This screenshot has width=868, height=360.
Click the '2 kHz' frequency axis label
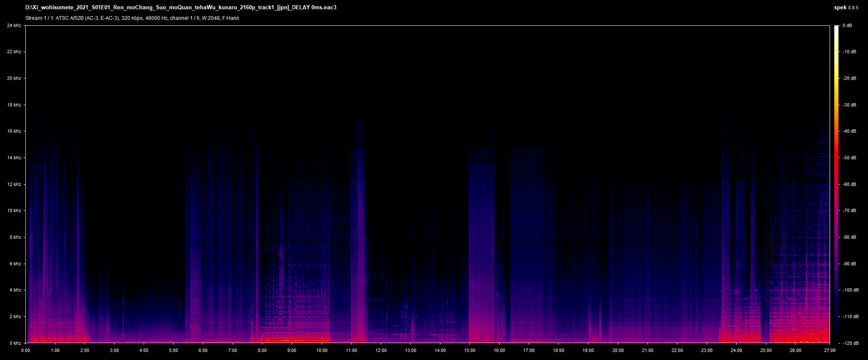(15, 316)
